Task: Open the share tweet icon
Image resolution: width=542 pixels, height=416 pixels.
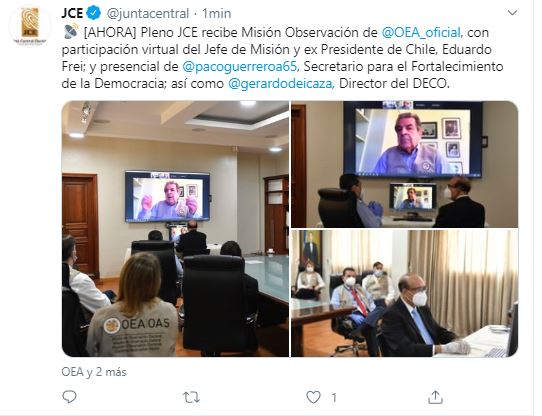Action: click(435, 397)
